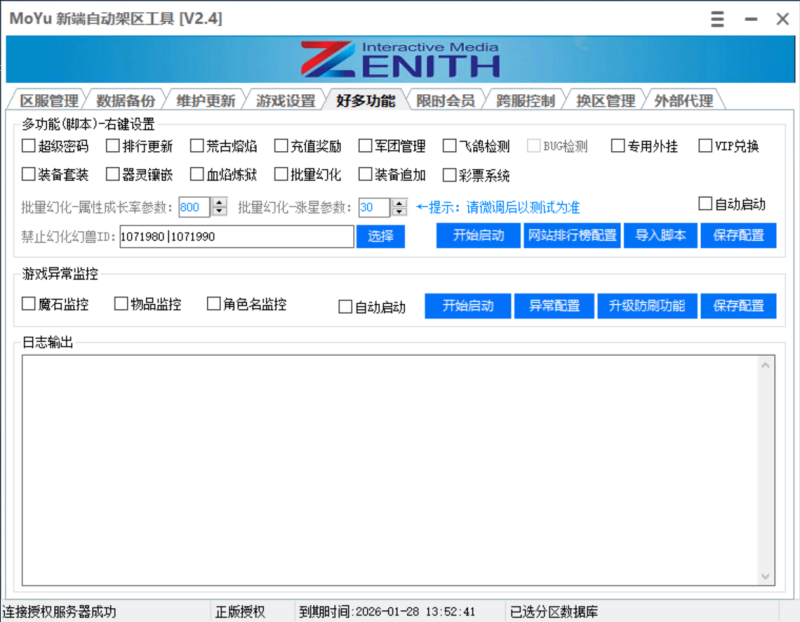Open the 异常配置 settings
Viewport: 800px width, 622px height.
point(554,306)
